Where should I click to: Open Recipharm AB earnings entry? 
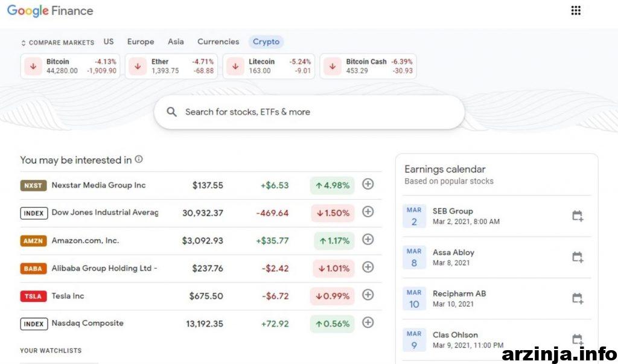tap(497, 299)
